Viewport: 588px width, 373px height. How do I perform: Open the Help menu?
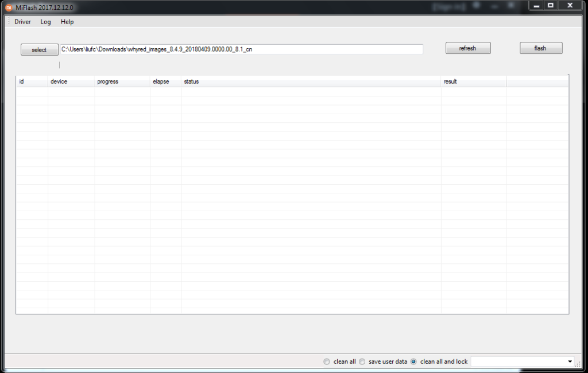67,22
